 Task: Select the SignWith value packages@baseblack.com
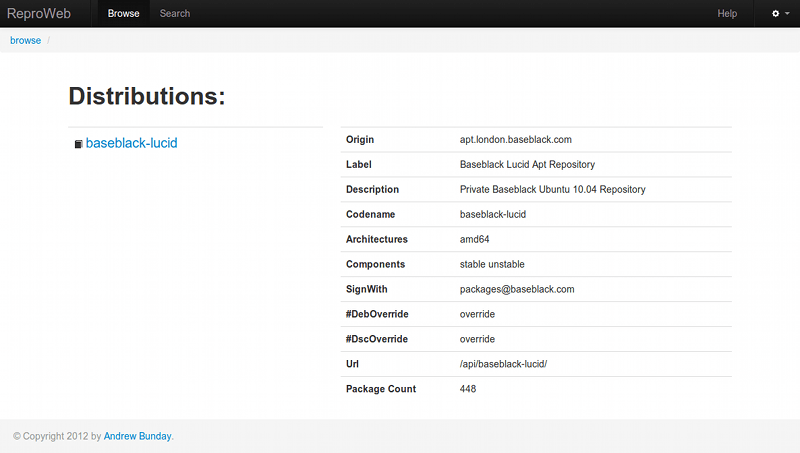tap(517, 289)
